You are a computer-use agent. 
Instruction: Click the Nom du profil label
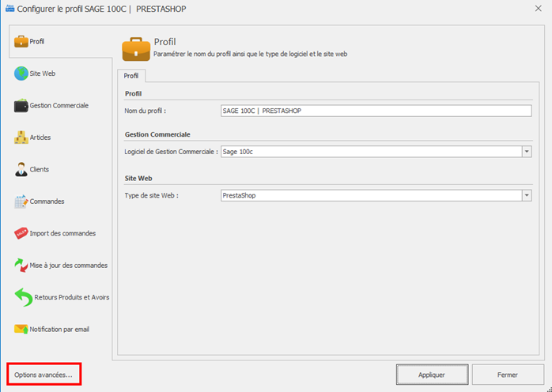click(145, 111)
